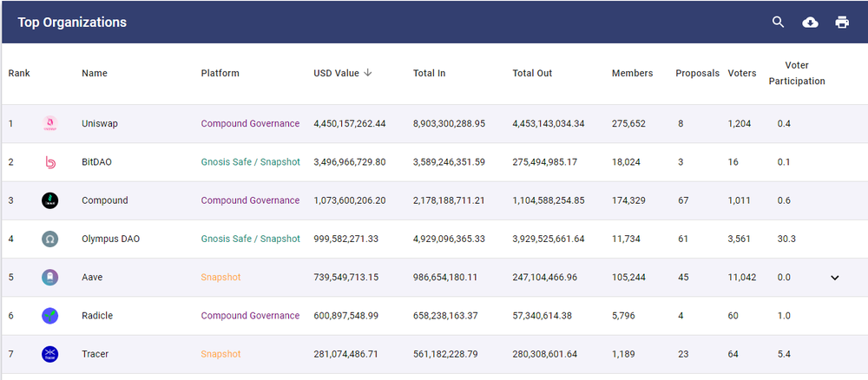Sort by Voter Participation column header
This screenshot has width=868, height=380.
pos(797,73)
